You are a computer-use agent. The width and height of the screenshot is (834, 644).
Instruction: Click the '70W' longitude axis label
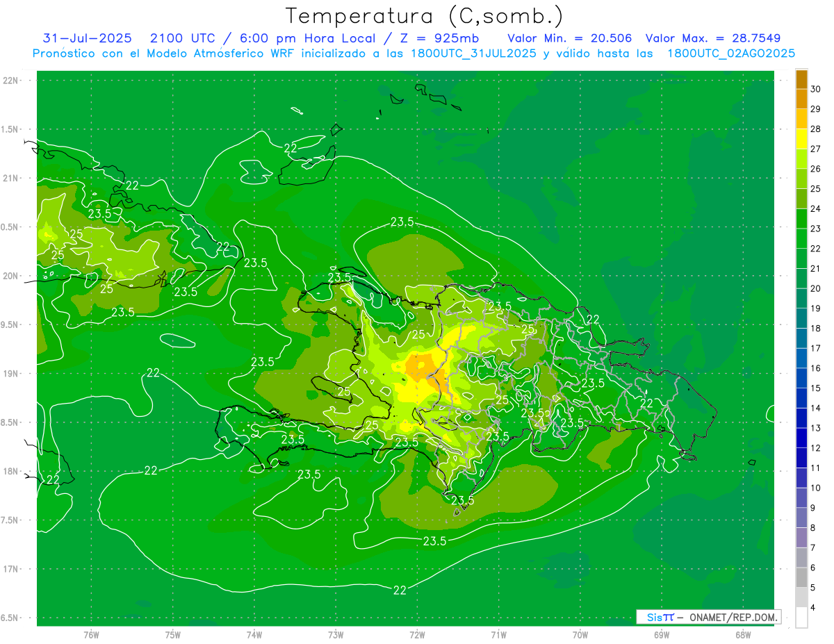(580, 635)
